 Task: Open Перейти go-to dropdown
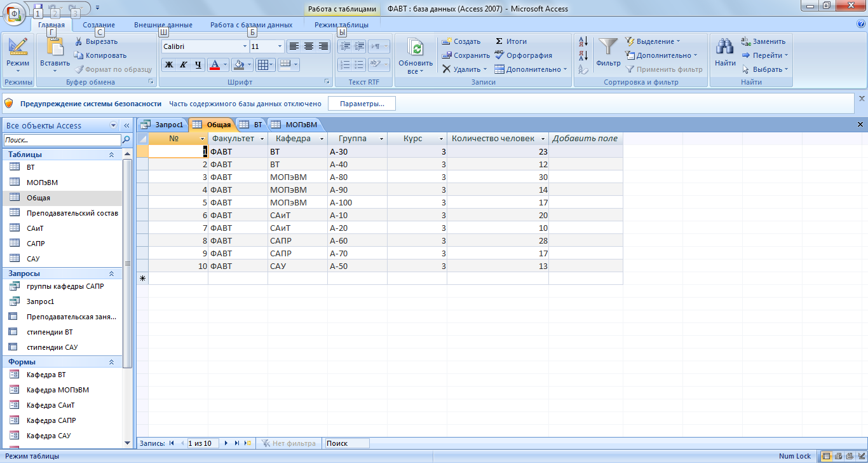765,55
